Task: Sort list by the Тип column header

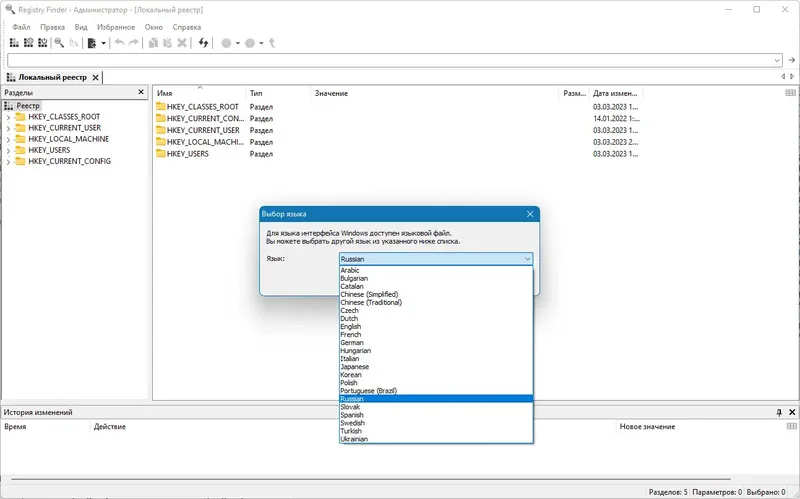Action: tap(278, 93)
